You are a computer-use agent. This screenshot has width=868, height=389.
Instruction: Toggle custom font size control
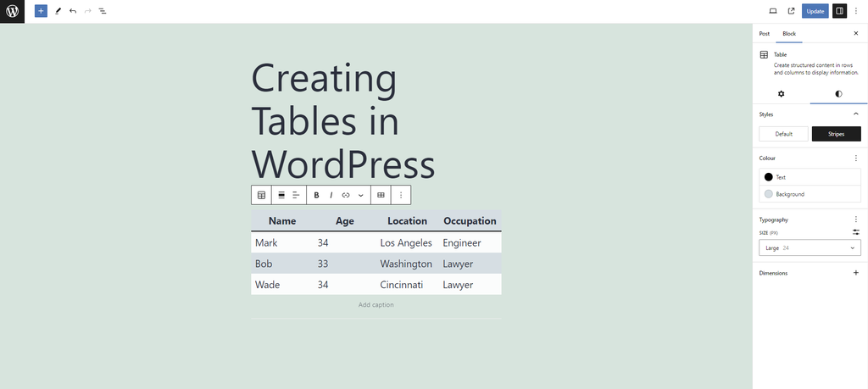pyautogui.click(x=856, y=232)
